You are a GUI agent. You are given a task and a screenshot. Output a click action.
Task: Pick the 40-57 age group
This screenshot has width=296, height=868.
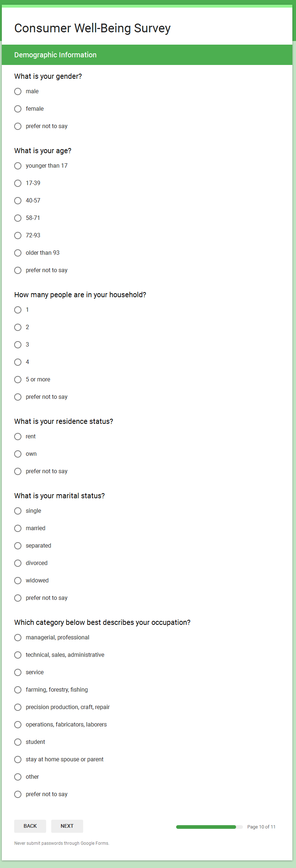coord(18,201)
